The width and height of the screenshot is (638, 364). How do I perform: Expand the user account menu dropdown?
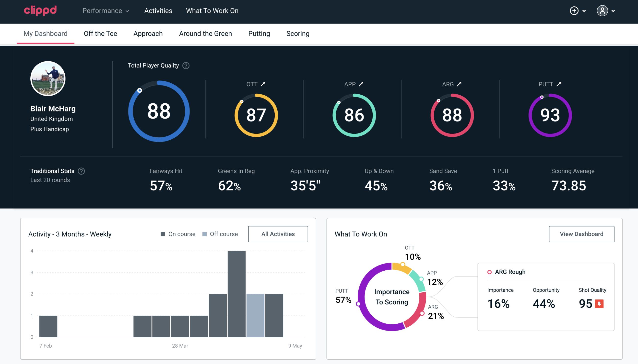[x=607, y=11]
